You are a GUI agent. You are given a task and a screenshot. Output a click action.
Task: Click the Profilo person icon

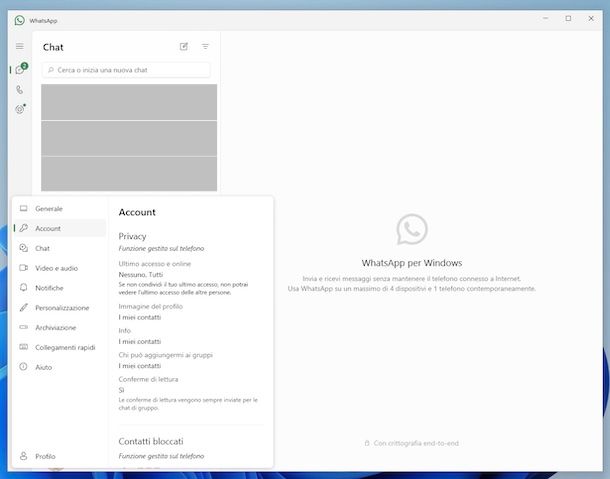24,456
